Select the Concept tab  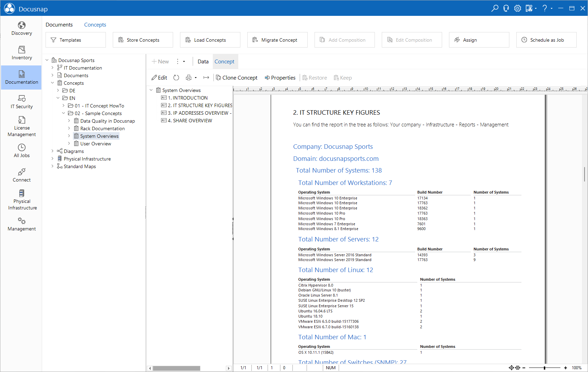pyautogui.click(x=225, y=62)
